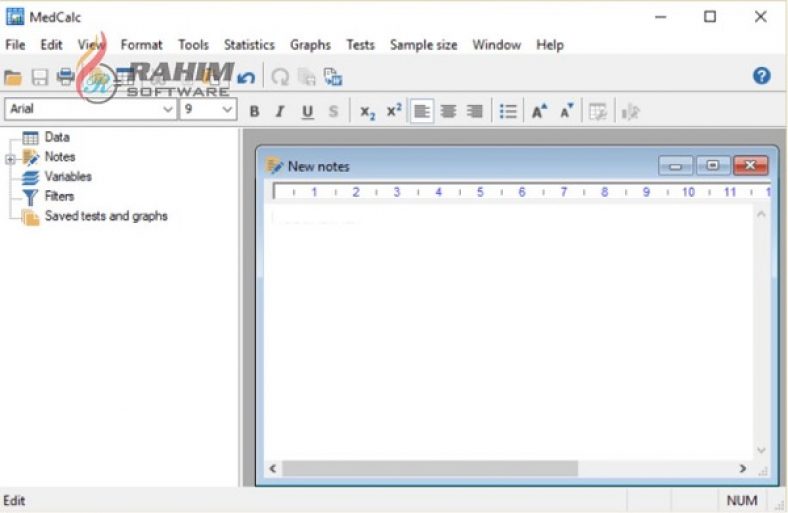The image size is (788, 513).
Task: Toggle Underline formatting
Action: point(307,112)
